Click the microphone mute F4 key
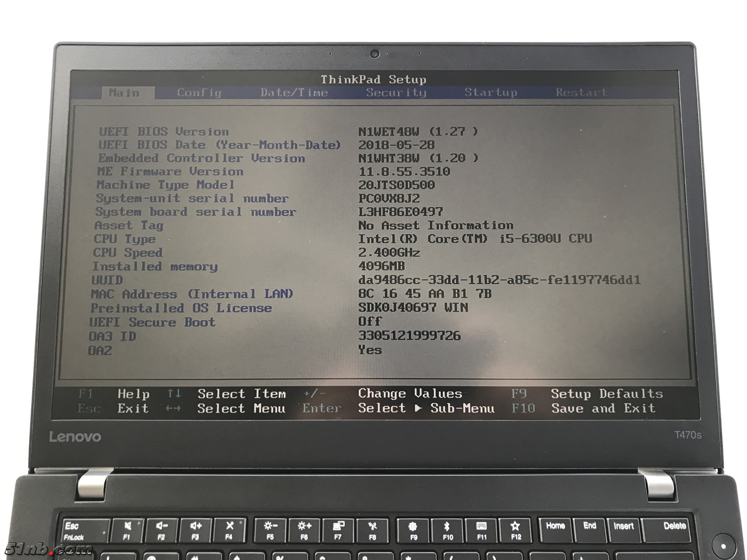747x560 pixels. 229,531
